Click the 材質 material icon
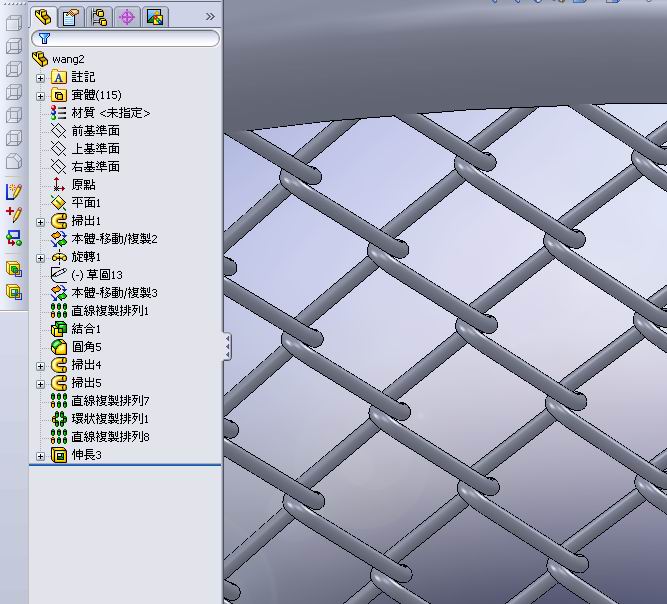The image size is (667, 604). (x=59, y=113)
